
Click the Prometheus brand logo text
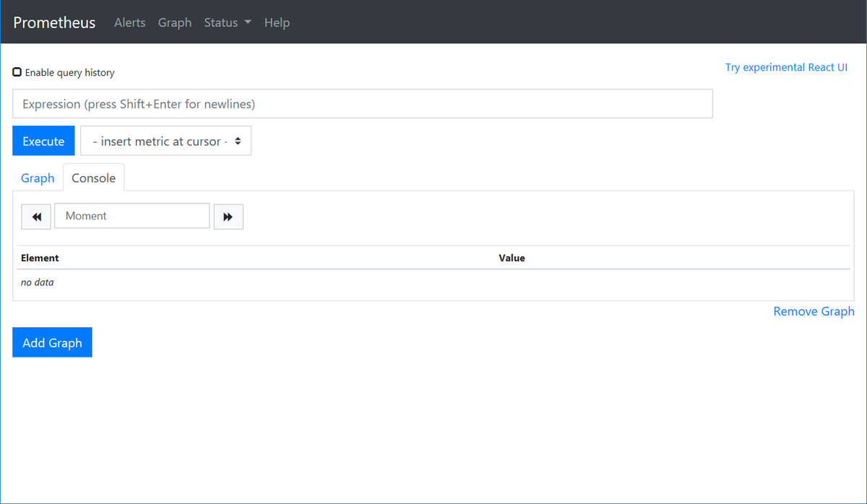pos(54,22)
